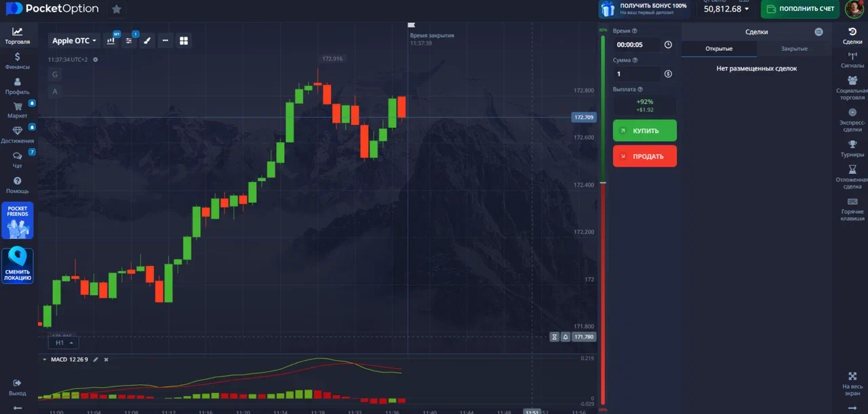Open the drawing tools brush icon
868x414 pixels.
tap(146, 41)
